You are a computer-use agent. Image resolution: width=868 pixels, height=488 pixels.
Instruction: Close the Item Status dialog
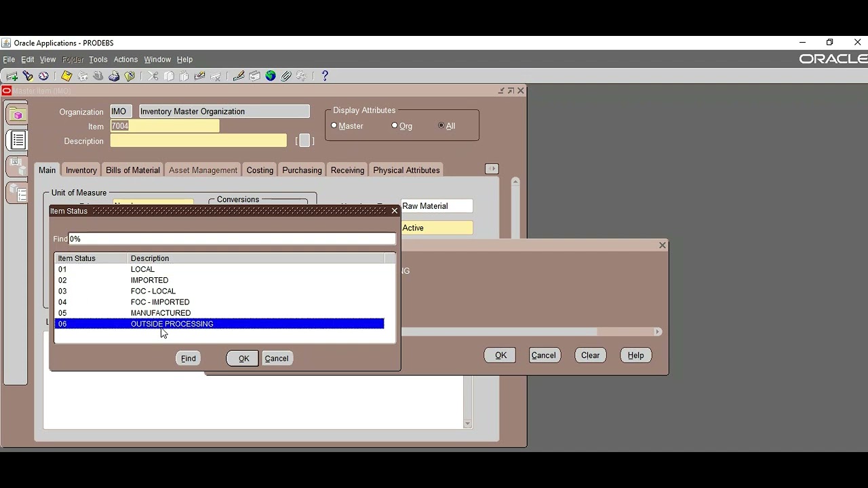pos(395,211)
